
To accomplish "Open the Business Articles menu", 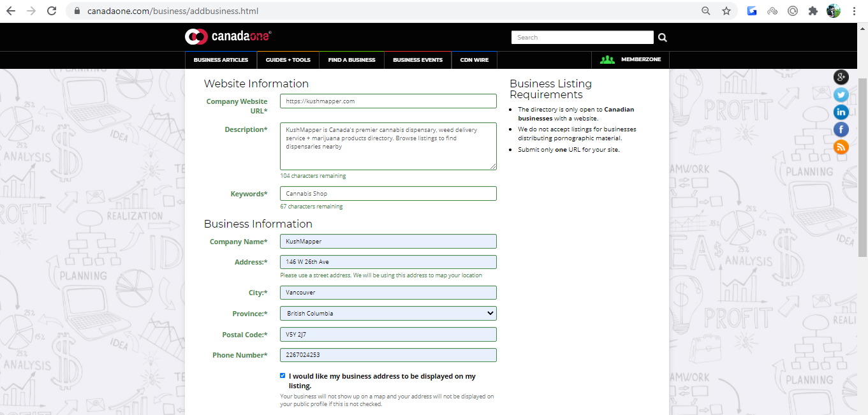I will pyautogui.click(x=221, y=60).
